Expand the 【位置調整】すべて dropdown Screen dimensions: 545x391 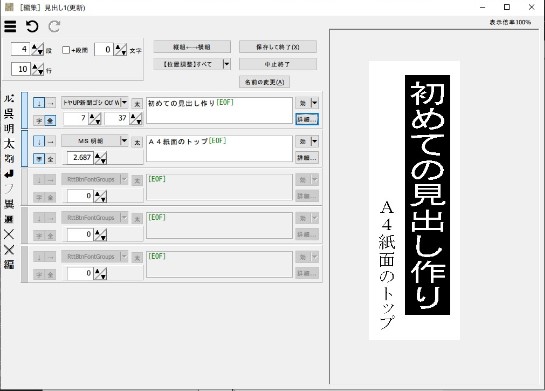point(227,64)
